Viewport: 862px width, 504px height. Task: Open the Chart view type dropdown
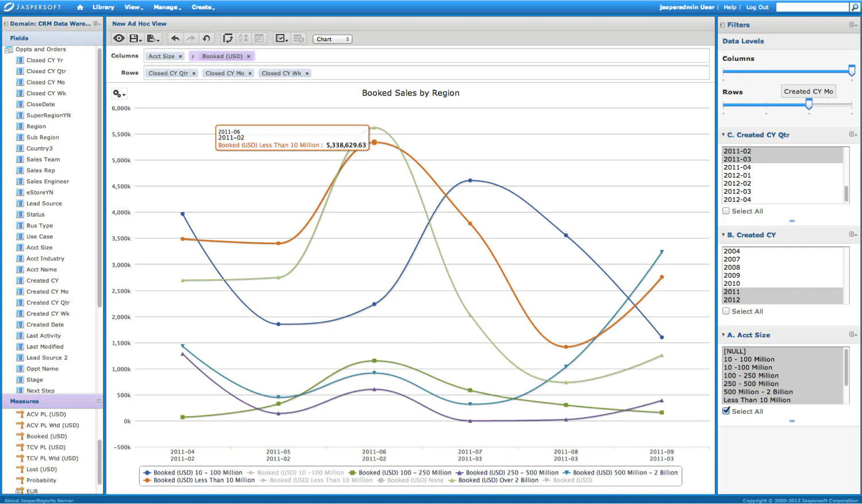pos(333,39)
